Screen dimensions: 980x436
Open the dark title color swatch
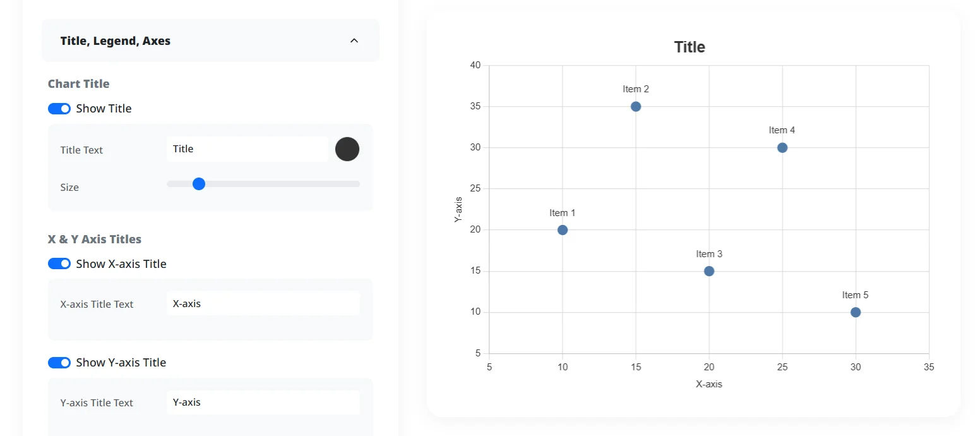[347, 149]
